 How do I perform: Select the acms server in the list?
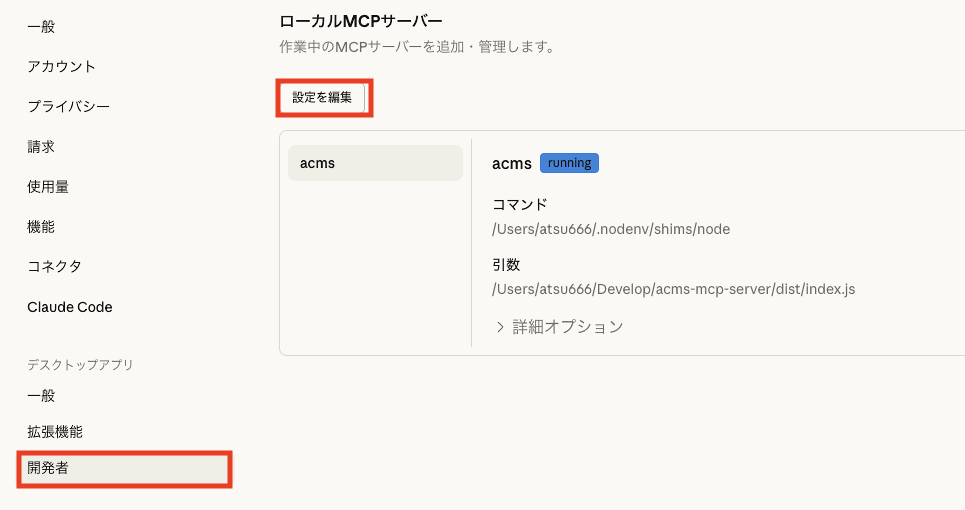(375, 163)
